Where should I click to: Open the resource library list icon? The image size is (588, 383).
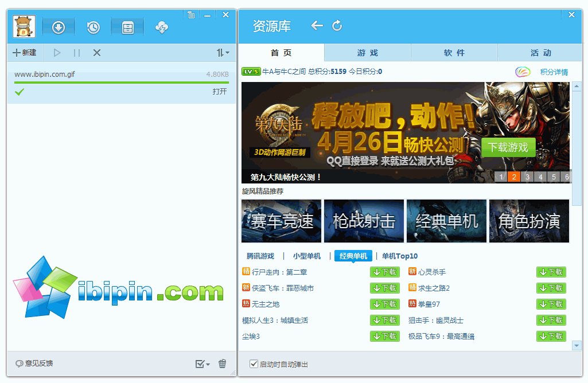[x=127, y=28]
